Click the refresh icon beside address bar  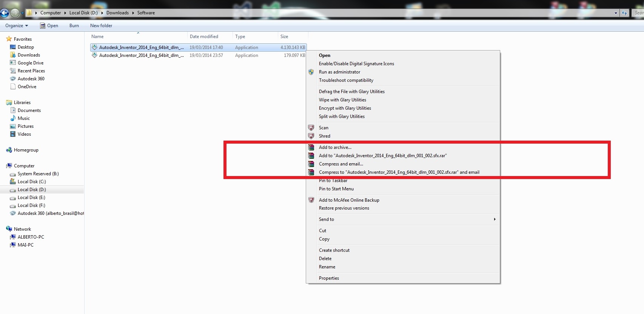(624, 13)
